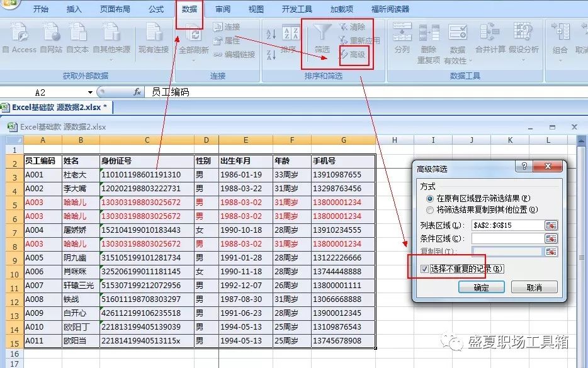This screenshot has width=588, height=368.
Task: Check 选择不重复的记录 checkbox
Action: coord(426,269)
